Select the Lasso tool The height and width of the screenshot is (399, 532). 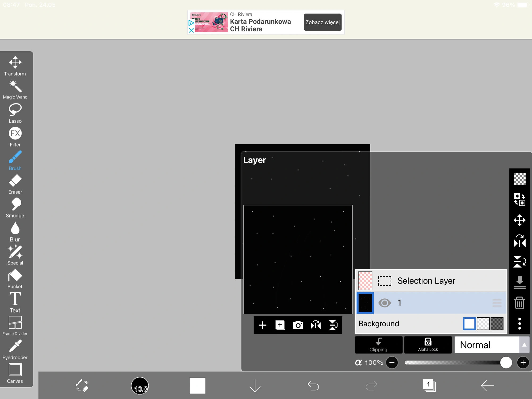click(15, 113)
